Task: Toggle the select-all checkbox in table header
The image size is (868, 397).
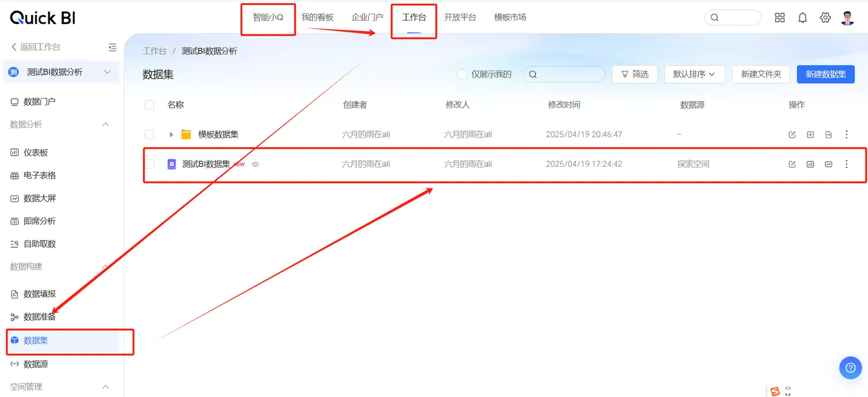Action: click(x=149, y=105)
